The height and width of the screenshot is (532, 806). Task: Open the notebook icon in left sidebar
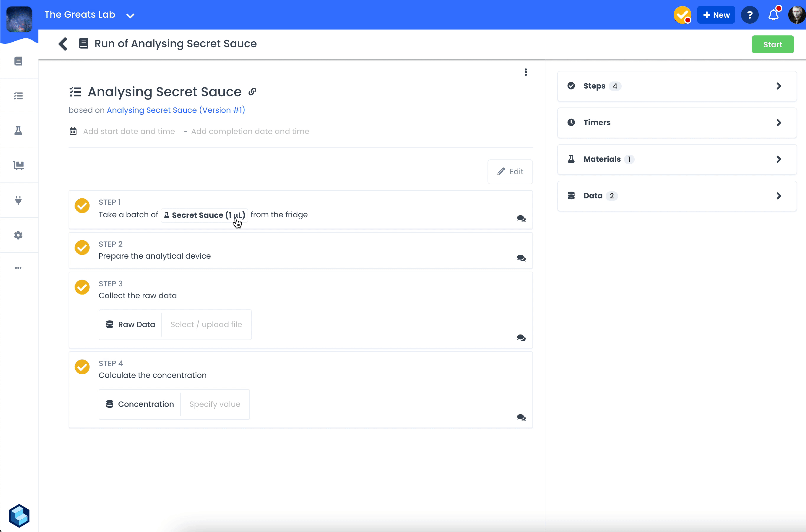point(18,61)
